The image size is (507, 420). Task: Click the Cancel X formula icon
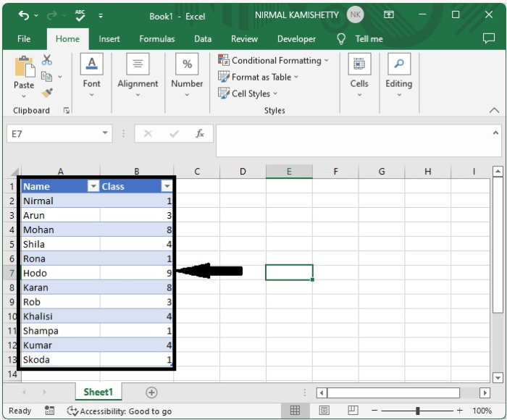pyautogui.click(x=148, y=133)
